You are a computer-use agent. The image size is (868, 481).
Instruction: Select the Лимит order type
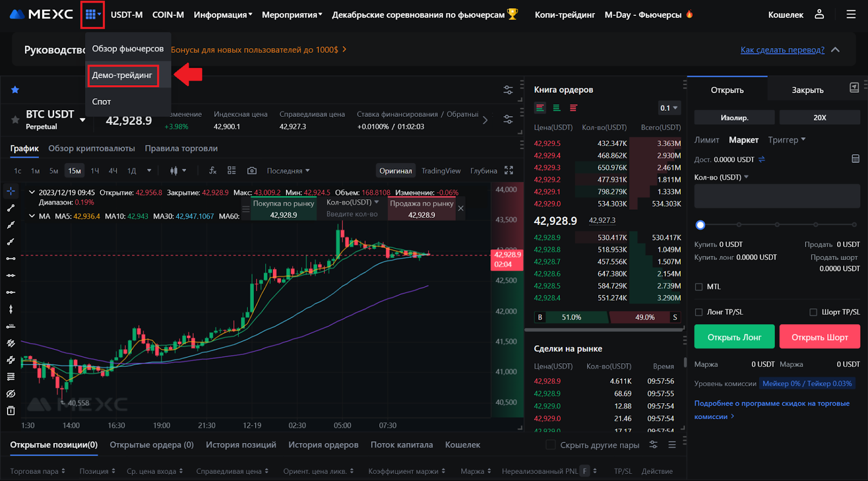[x=707, y=140]
